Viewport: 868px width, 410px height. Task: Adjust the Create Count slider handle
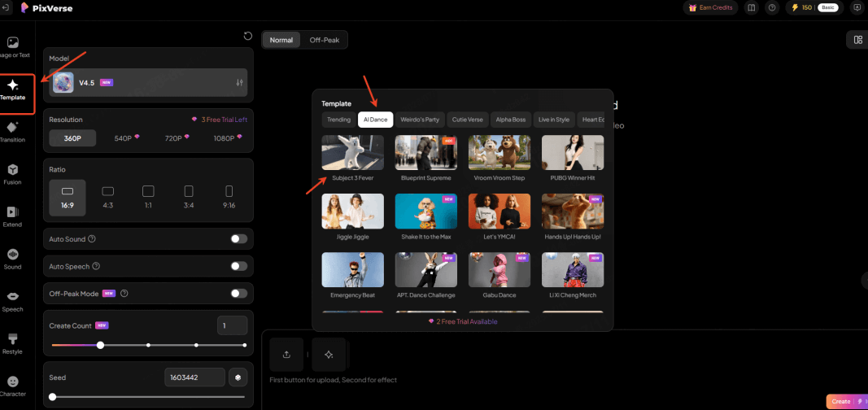[x=100, y=345]
